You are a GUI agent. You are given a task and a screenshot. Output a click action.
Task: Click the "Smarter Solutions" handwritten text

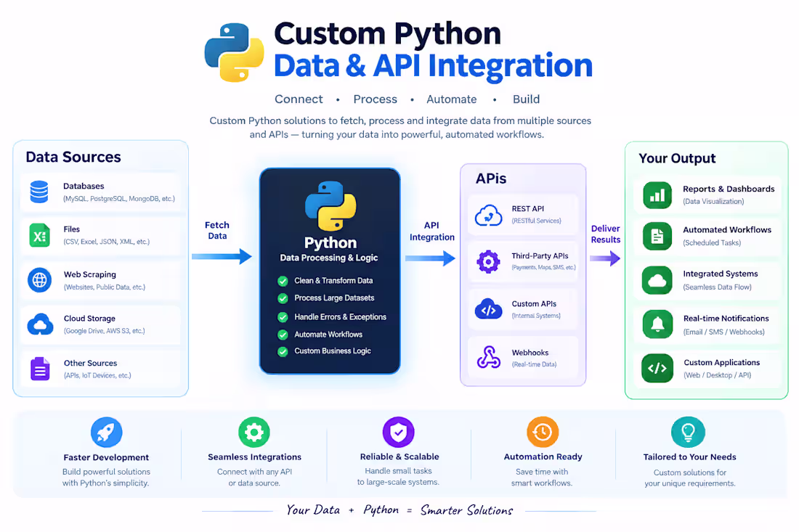(x=467, y=510)
